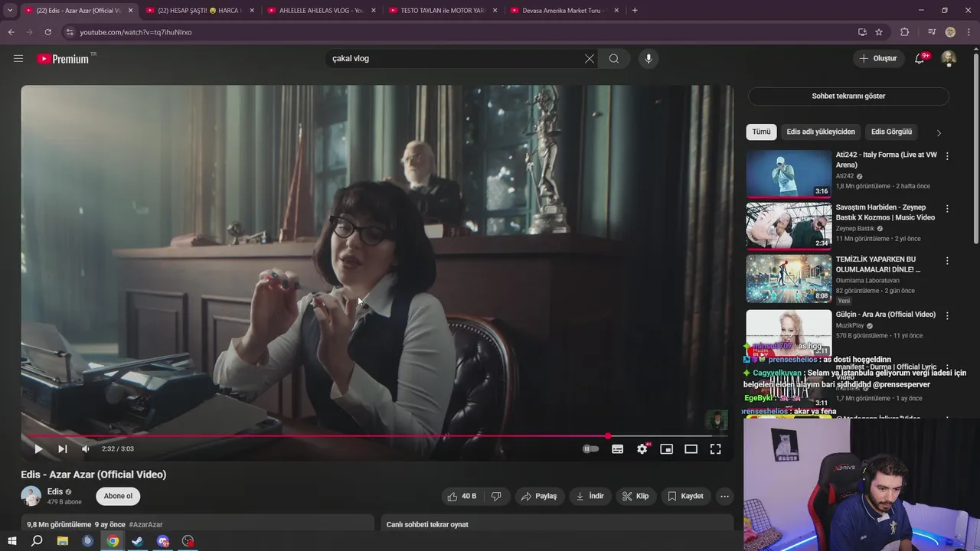
Task: Open Chrome three-dot menu
Action: [968, 32]
